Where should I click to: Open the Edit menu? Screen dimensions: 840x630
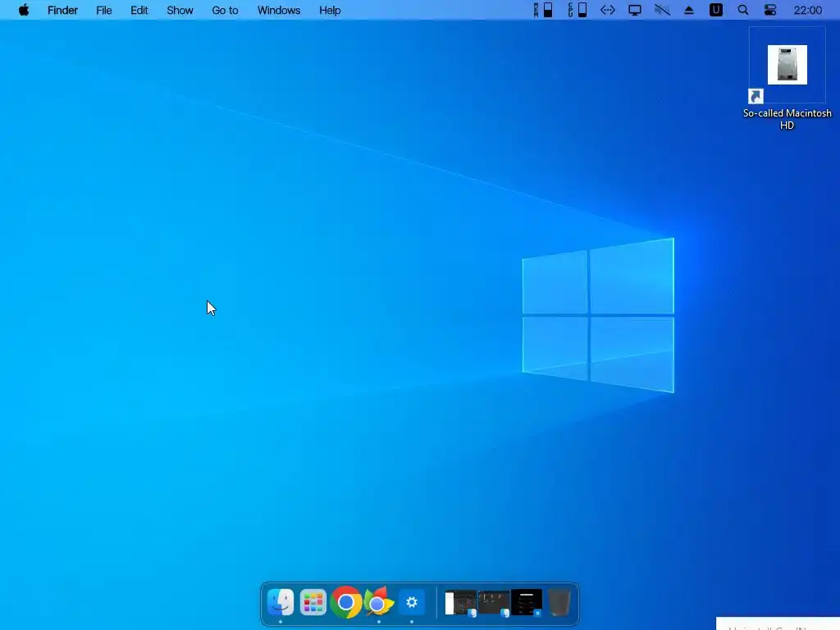(139, 10)
